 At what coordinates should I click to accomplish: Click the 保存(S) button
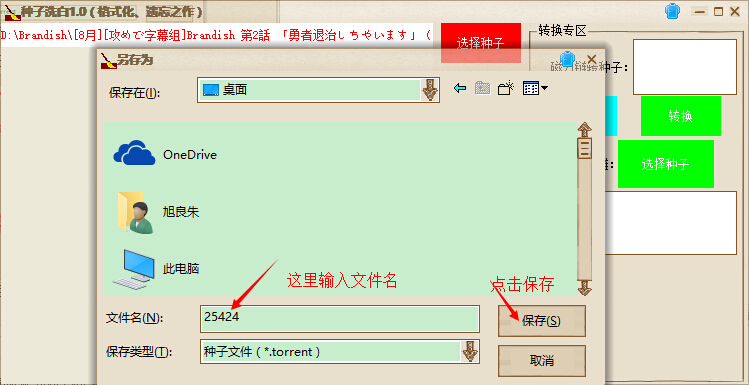[x=542, y=321]
